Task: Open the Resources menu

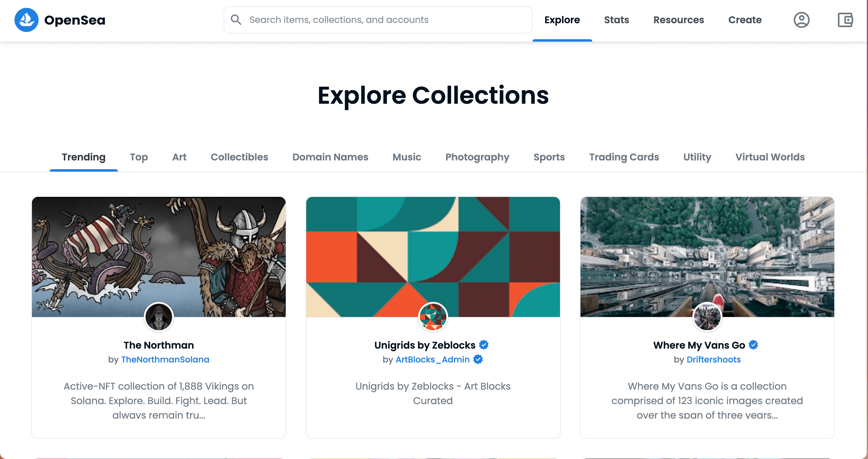Action: pos(679,20)
